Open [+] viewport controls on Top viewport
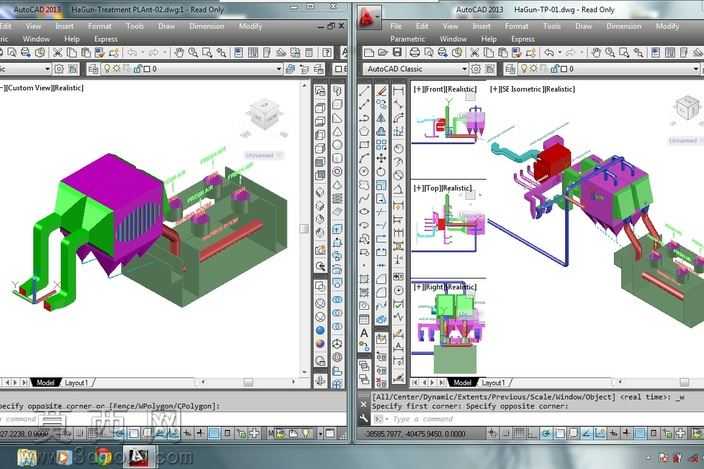 tap(418, 188)
